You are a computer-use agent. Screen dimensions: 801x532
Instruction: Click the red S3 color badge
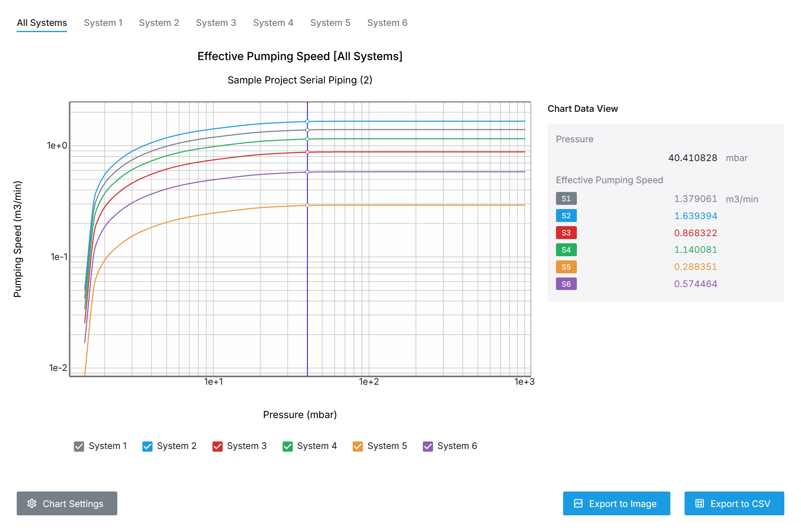566,233
